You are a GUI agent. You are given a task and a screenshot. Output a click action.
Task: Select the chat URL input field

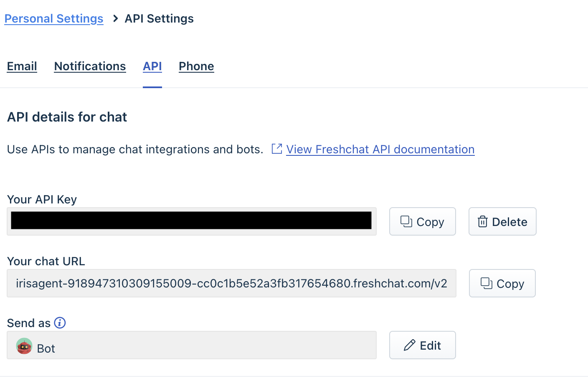231,283
